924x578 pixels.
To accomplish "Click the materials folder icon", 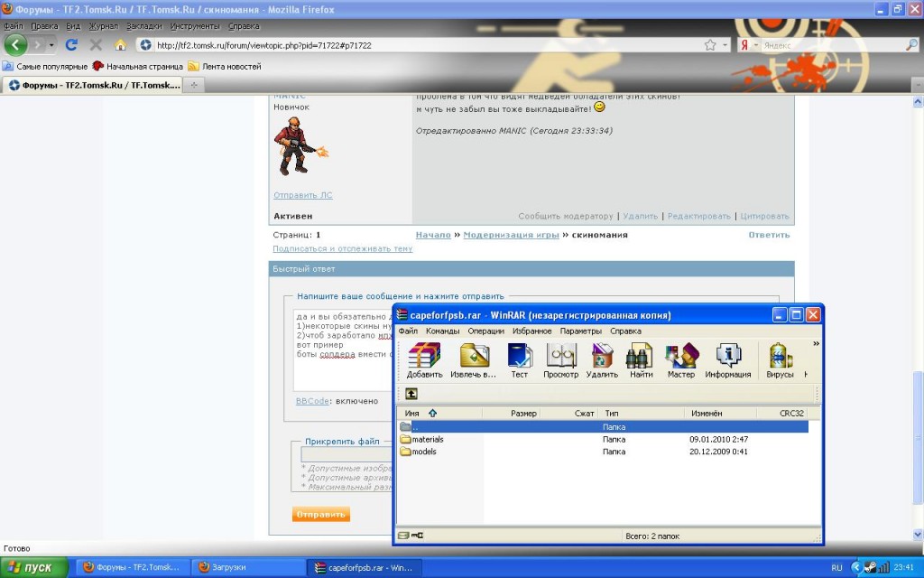I will point(405,440).
